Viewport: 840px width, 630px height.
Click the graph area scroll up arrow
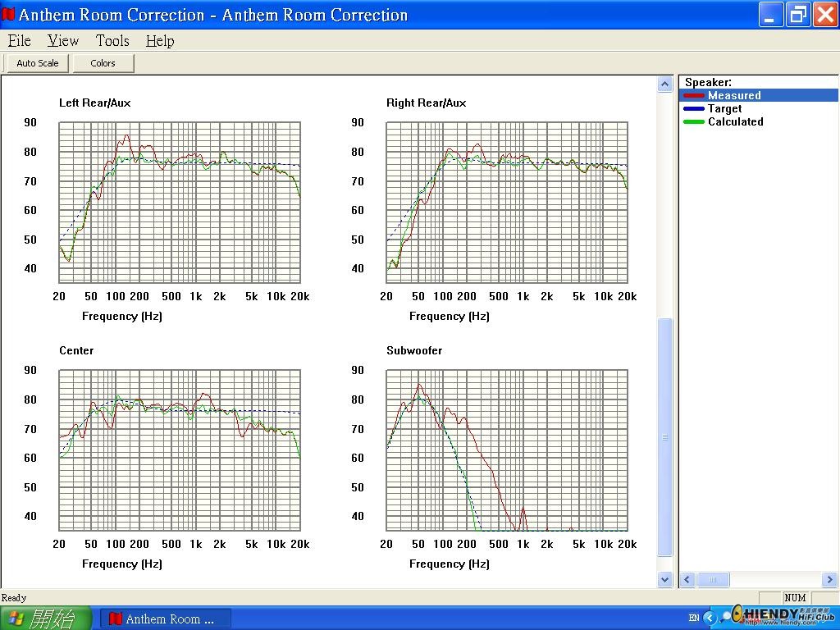pos(664,84)
